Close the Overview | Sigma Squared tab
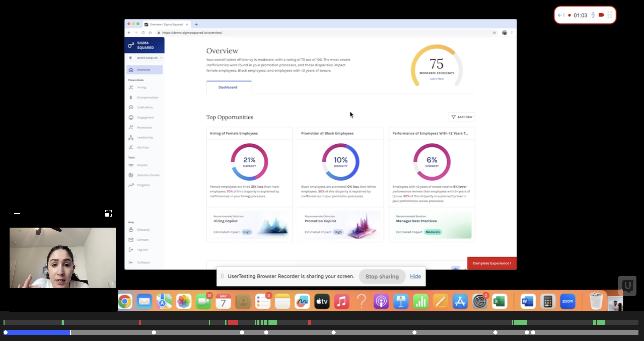This screenshot has width=644, height=341. tap(187, 24)
